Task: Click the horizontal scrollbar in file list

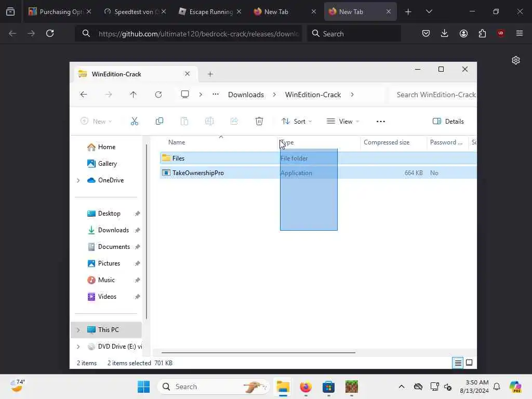Action: pyautogui.click(x=258, y=353)
